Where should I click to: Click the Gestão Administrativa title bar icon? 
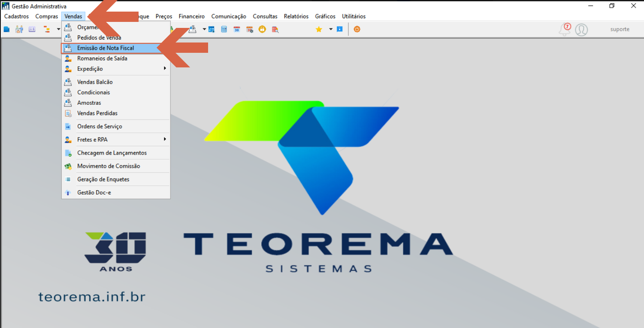pyautogui.click(x=6, y=6)
